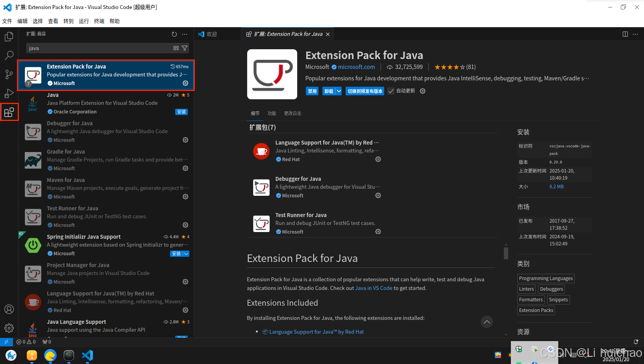Open the File menu

(x=7, y=21)
